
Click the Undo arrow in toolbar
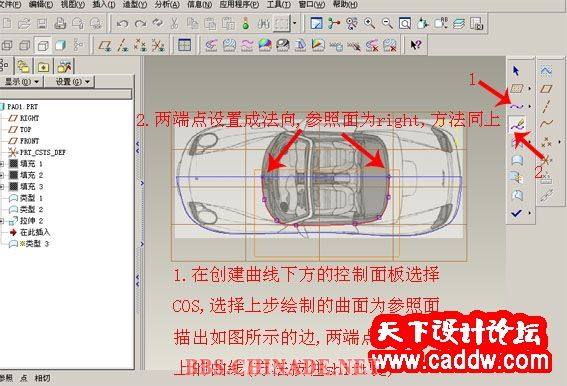tap(122, 24)
